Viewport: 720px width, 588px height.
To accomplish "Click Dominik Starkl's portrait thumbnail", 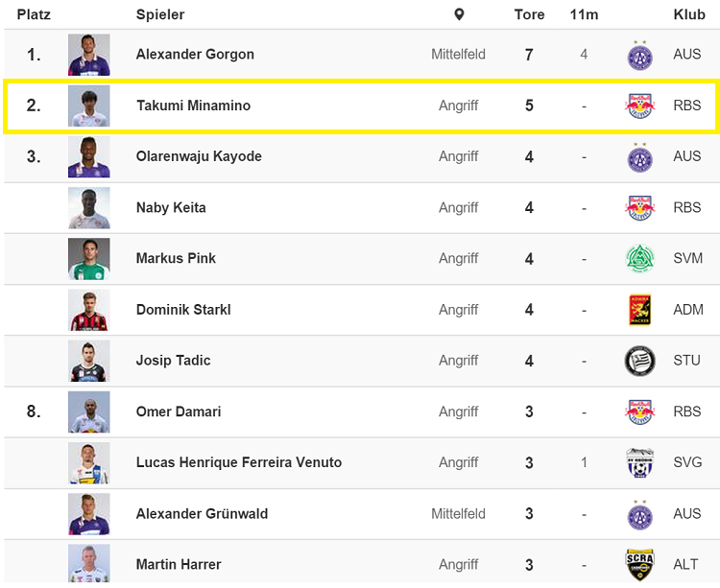I will (89, 310).
